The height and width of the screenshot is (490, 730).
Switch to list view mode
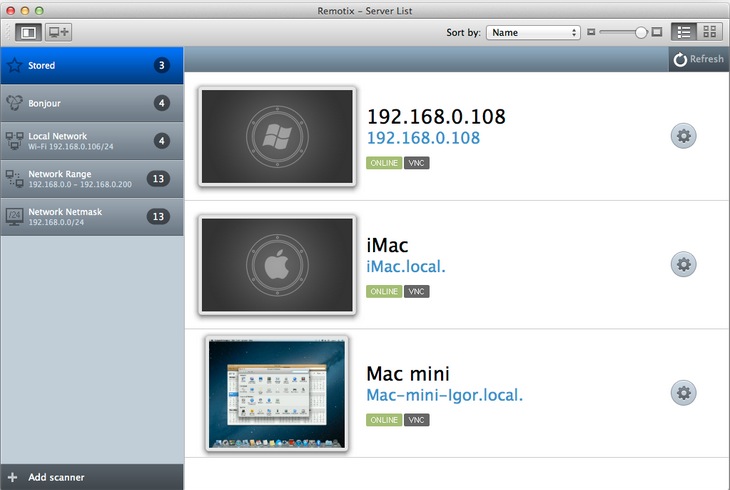click(684, 32)
